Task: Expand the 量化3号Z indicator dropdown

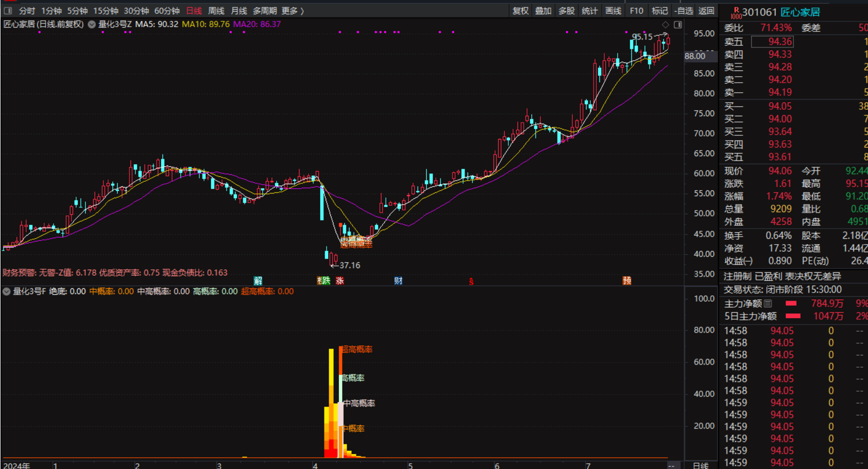Action: (x=92, y=25)
